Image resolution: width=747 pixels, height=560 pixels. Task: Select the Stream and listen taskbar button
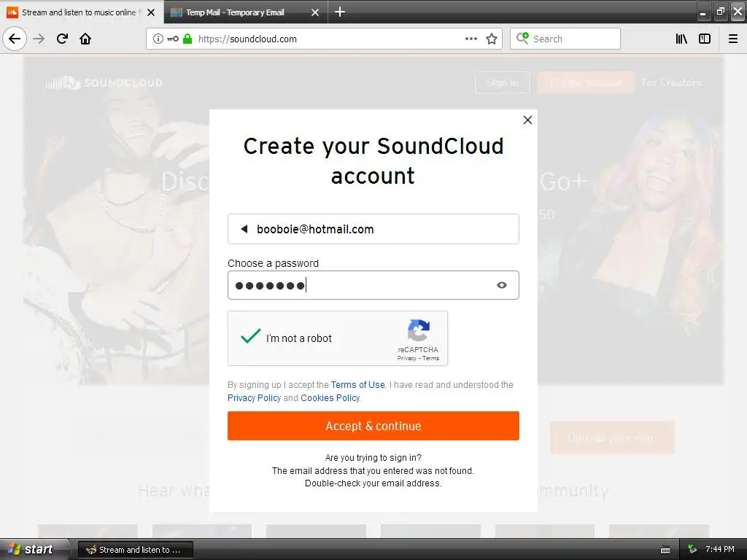coord(135,550)
